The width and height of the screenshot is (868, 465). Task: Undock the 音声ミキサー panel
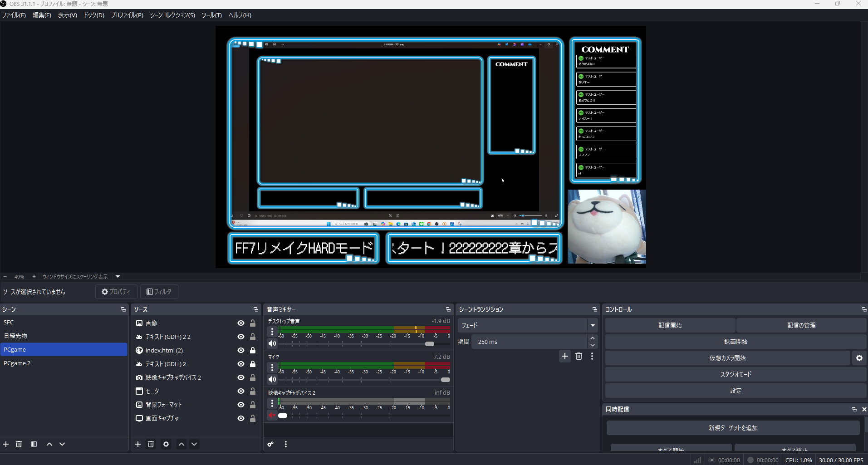tap(448, 309)
